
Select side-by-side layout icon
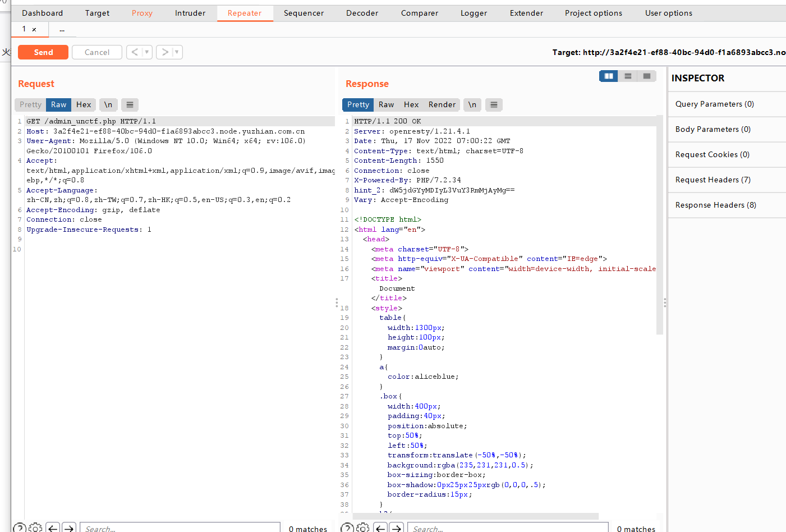(609, 76)
